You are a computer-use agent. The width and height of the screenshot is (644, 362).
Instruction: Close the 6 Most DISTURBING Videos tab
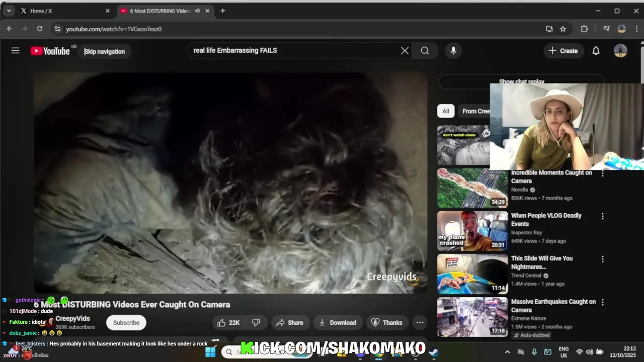pos(207,11)
